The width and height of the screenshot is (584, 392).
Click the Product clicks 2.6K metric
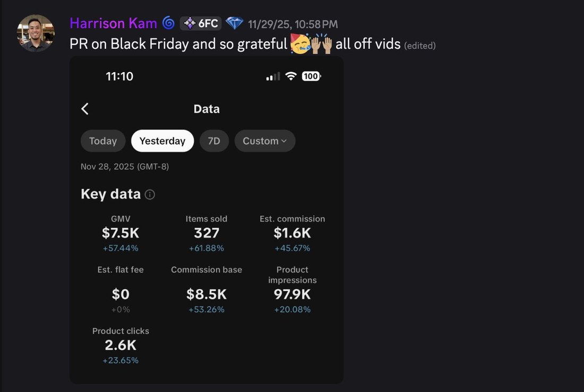[x=121, y=345]
